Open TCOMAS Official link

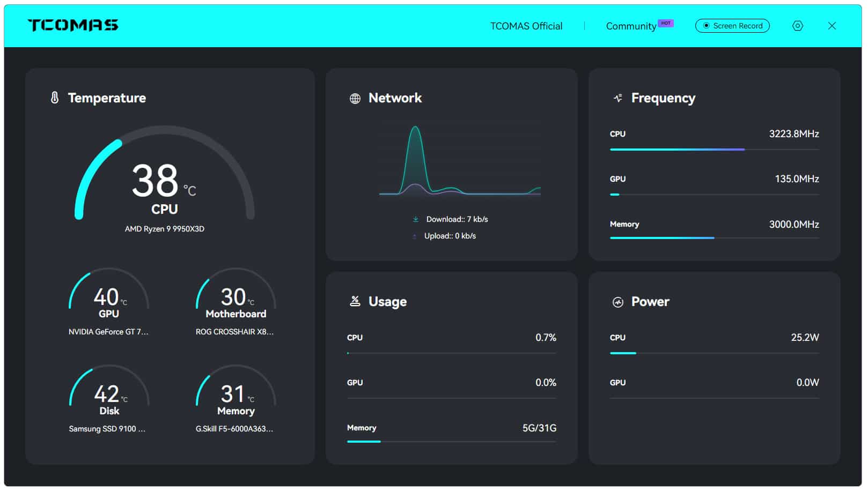(x=526, y=26)
